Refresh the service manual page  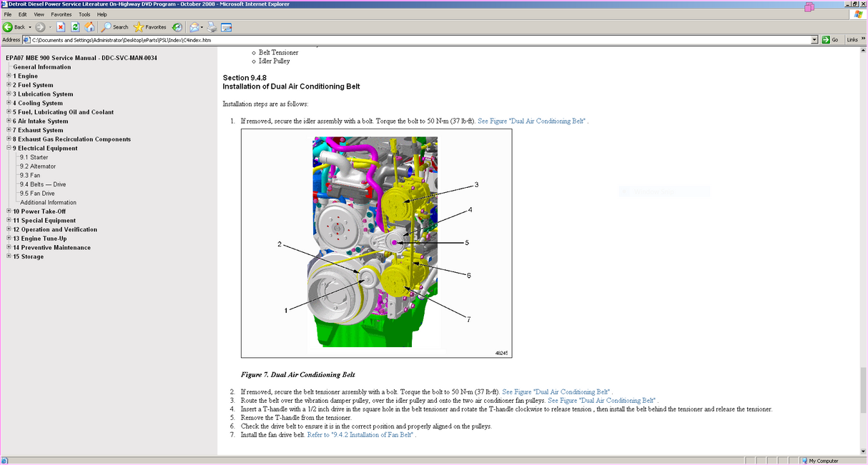76,27
